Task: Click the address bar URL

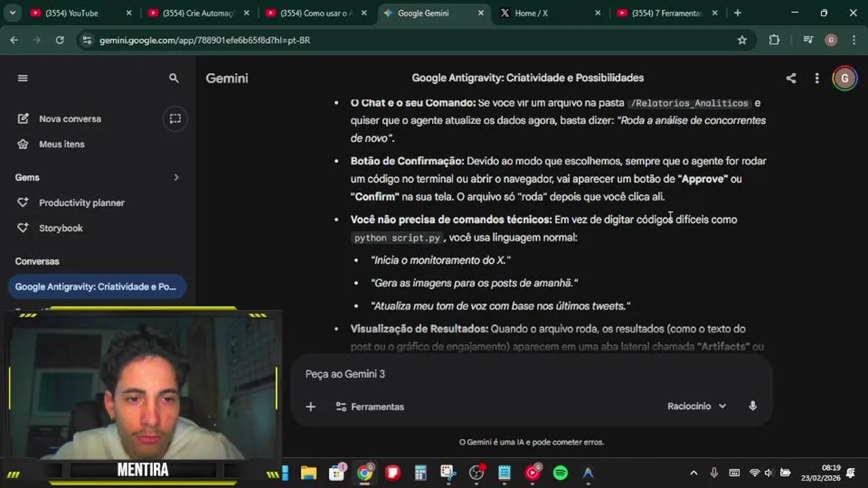Action: pyautogui.click(x=205, y=40)
